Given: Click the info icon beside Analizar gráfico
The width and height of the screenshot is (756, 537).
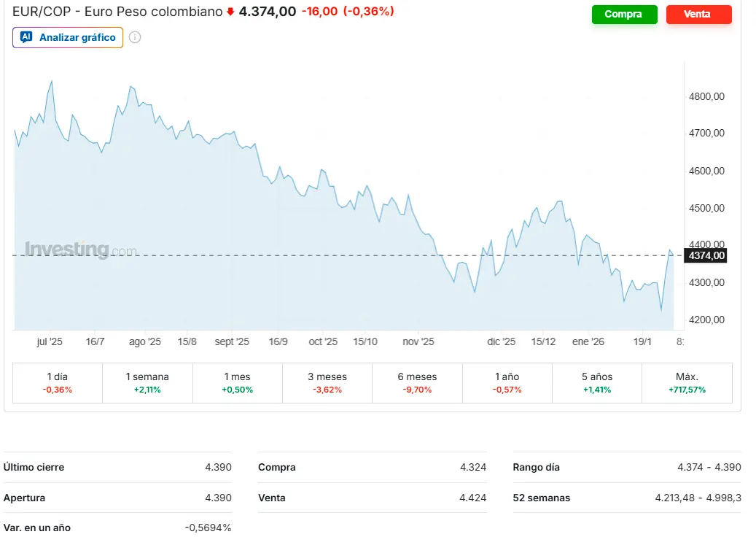Looking at the screenshot, I should 135,37.
